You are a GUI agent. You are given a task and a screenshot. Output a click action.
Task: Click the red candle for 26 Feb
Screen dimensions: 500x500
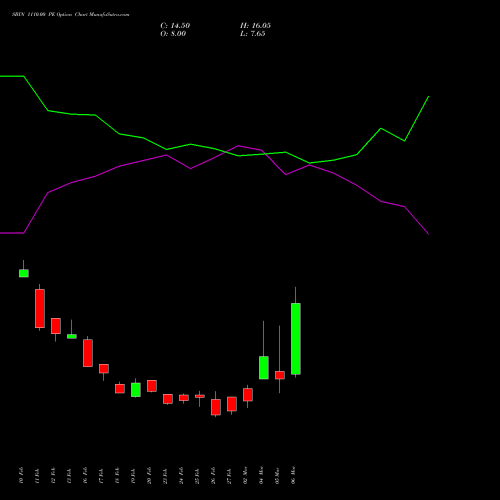(x=216, y=407)
